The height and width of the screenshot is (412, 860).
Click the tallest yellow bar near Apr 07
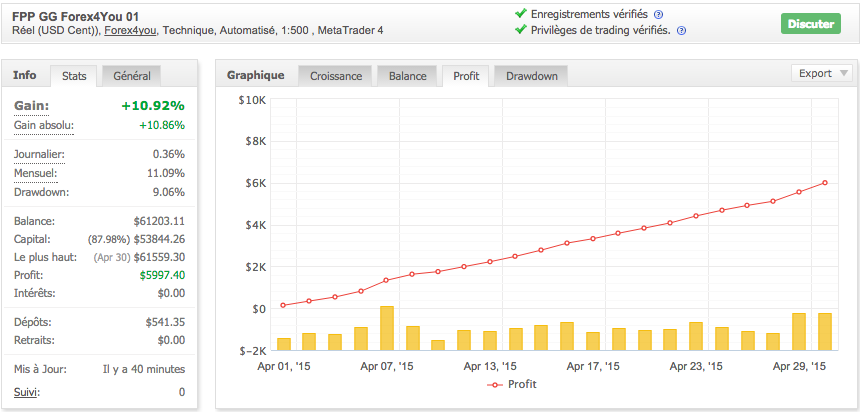(387, 328)
